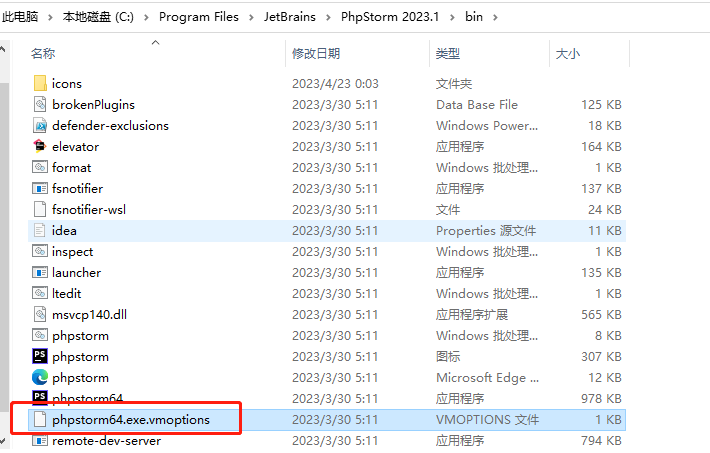Click the icons folder icon
This screenshot has height=453, width=710.
(x=40, y=84)
